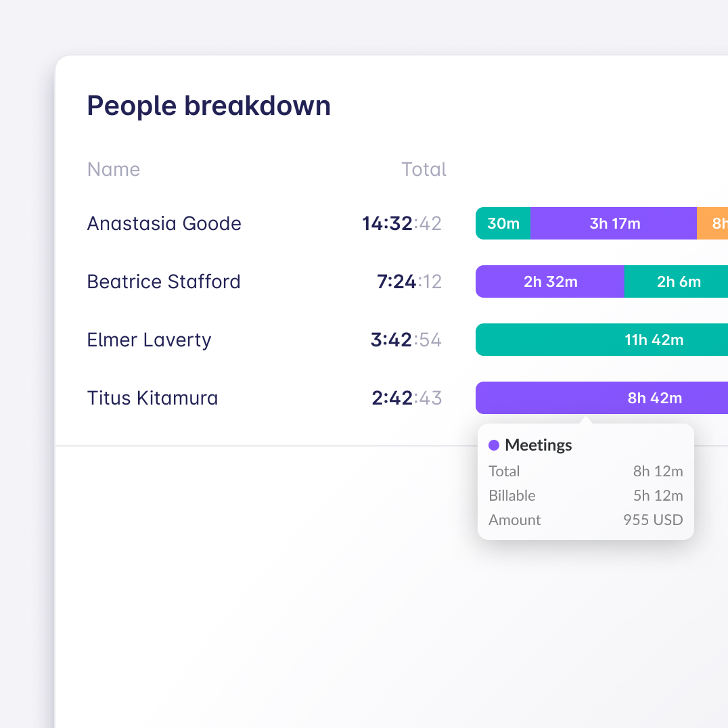The image size is (728, 728).
Task: Sort by the Name column header
Action: [x=114, y=169]
